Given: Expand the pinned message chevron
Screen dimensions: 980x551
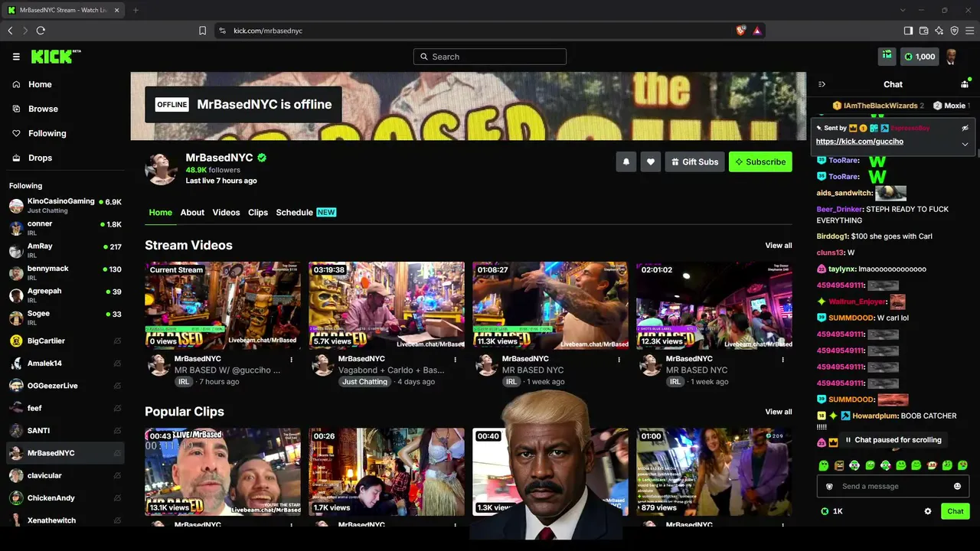Looking at the screenshot, I should point(965,144).
